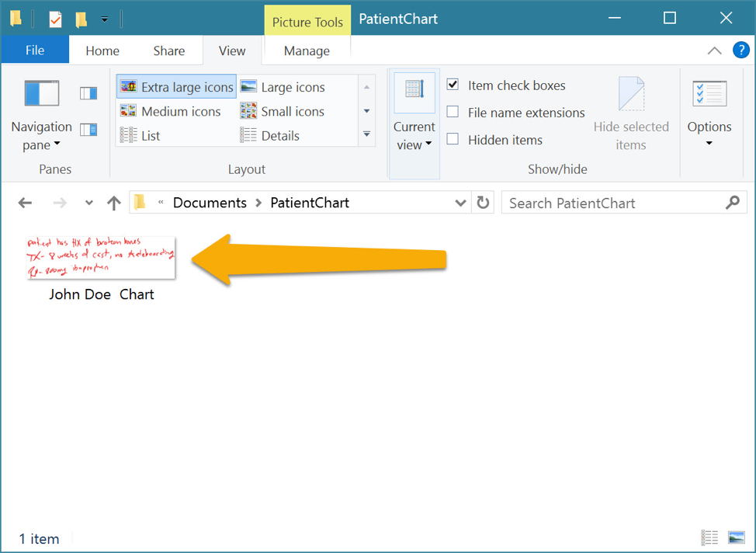Screen dimensions: 756x553
Task: Minimize the PatientChart window
Action: point(614,19)
